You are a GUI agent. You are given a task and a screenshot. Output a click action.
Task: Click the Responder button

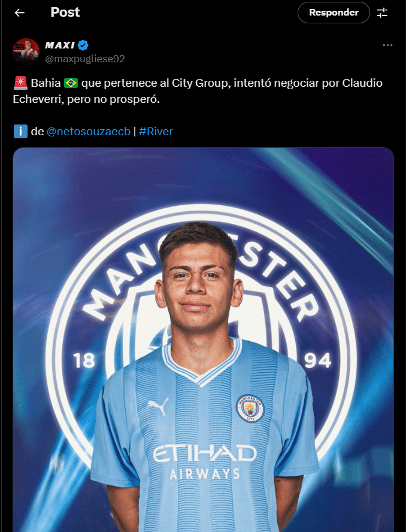tap(334, 13)
